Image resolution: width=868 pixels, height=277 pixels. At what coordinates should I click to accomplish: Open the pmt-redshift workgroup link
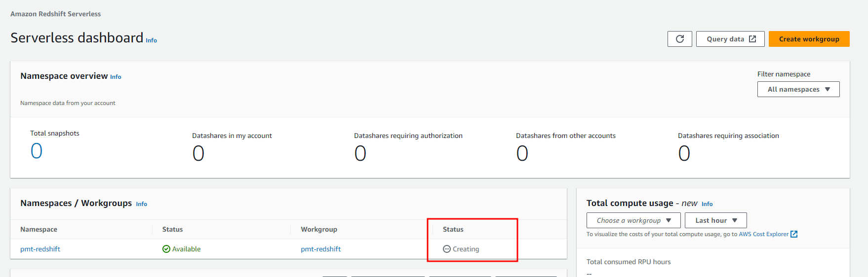click(x=320, y=249)
